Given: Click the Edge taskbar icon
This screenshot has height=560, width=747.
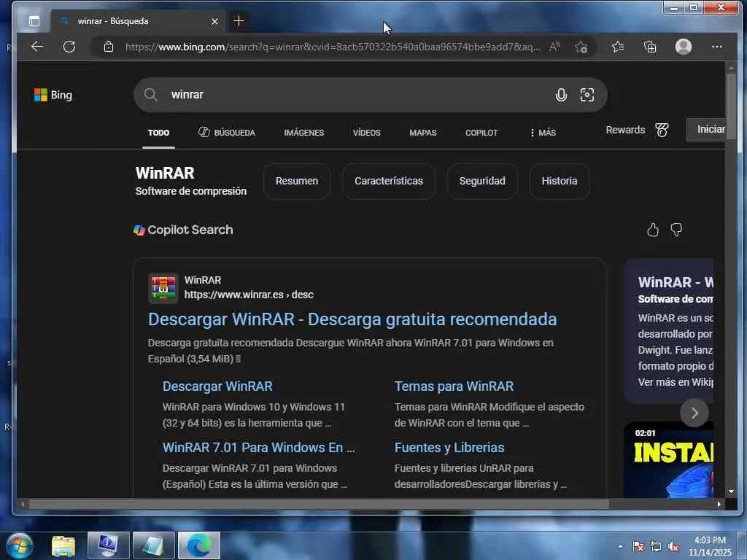Looking at the screenshot, I should (198, 545).
